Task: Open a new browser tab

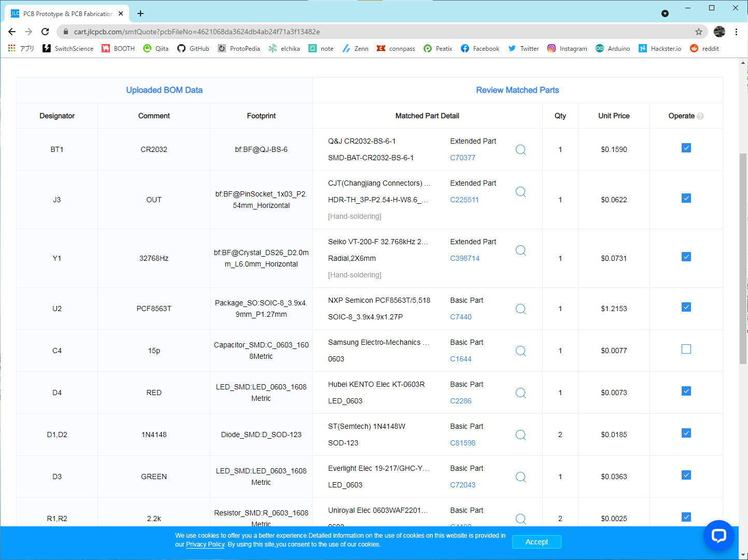Action: [140, 13]
